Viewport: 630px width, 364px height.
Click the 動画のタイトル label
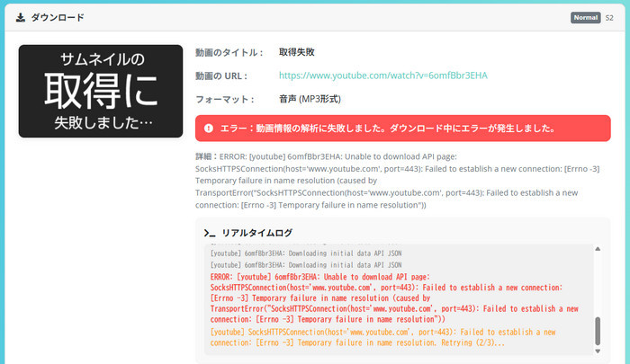point(229,53)
